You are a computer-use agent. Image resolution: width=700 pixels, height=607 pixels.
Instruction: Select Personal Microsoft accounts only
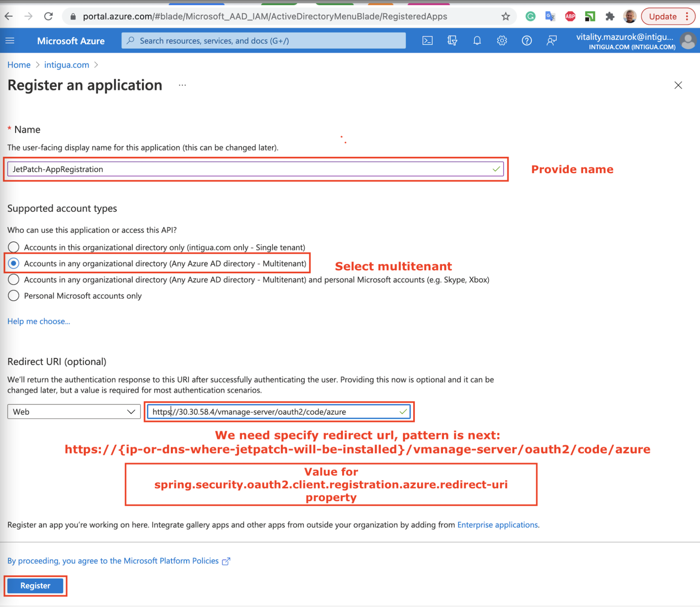tap(14, 296)
